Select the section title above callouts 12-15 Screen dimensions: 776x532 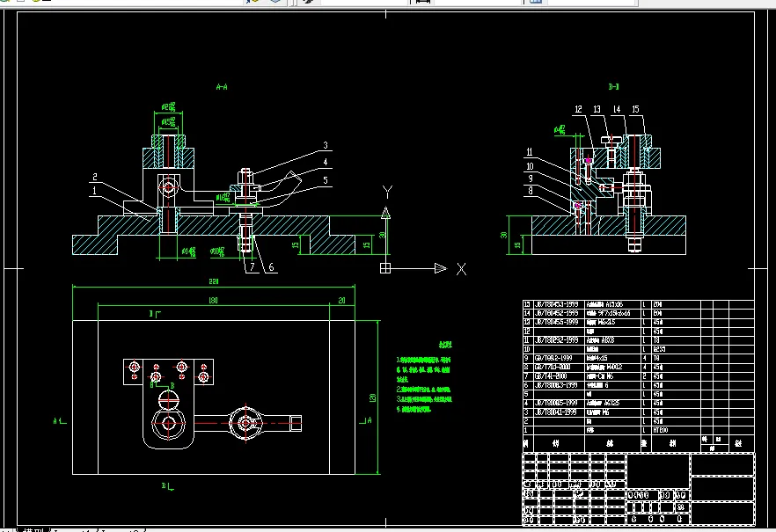614,86
